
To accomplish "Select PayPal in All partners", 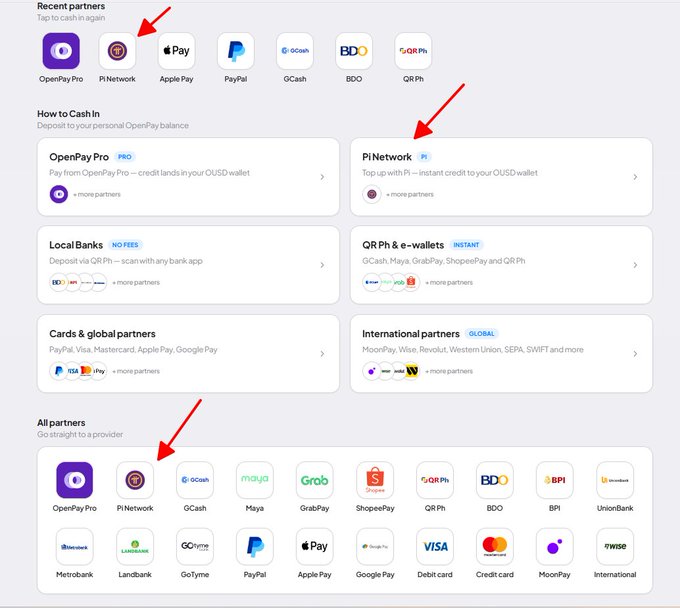I will coord(255,546).
